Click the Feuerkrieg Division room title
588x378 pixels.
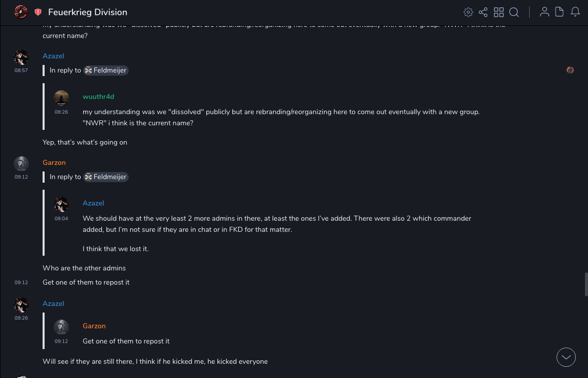click(88, 12)
